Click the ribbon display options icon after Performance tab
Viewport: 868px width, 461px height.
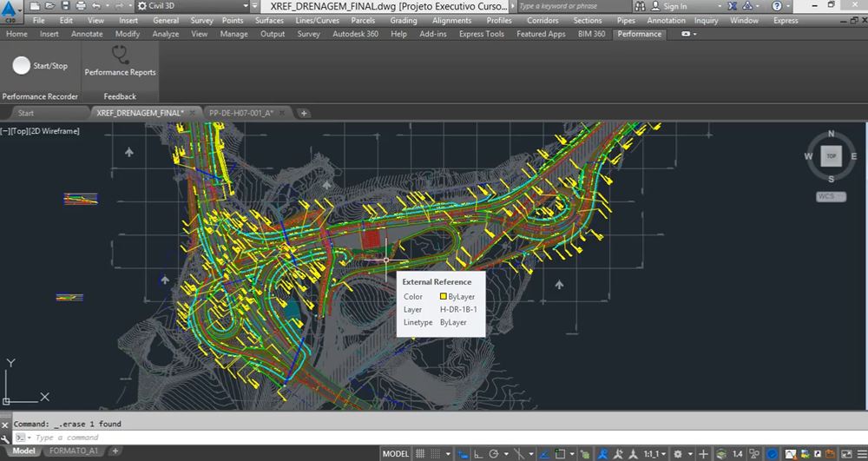pos(686,34)
